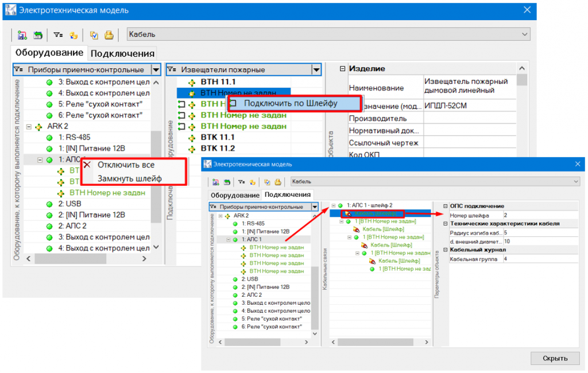Open the Кабель dropdown in the back window

(x=523, y=34)
